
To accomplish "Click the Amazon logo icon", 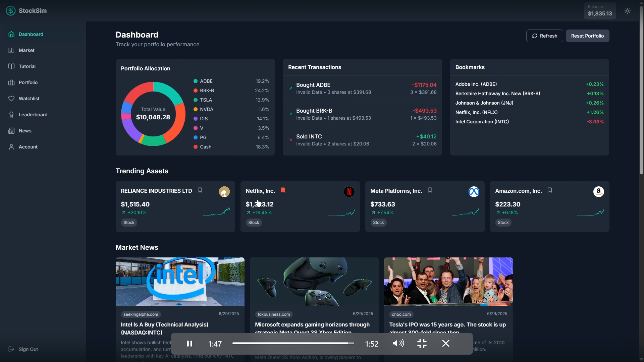I will tap(599, 192).
